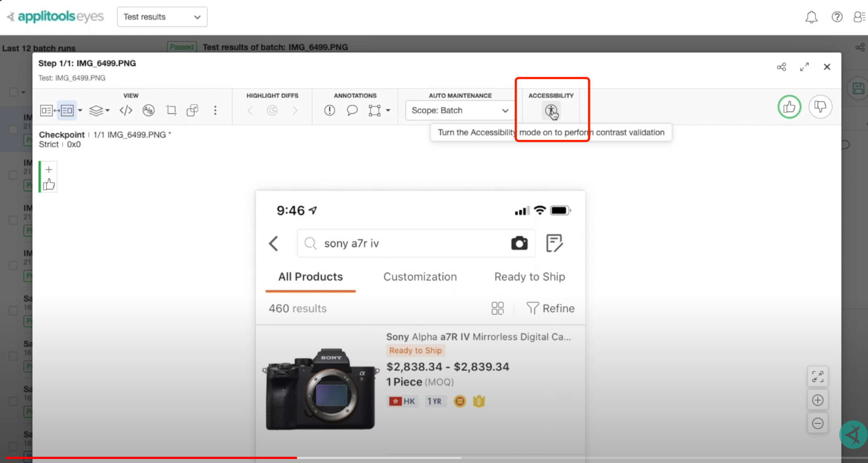Click the All Products results button
This screenshot has width=868, height=463.
310,276
